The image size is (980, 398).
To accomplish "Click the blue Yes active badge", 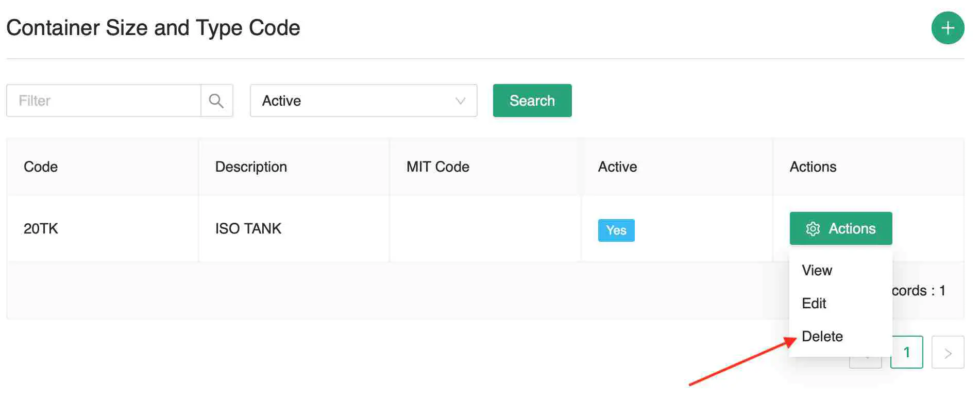I will coord(616,230).
